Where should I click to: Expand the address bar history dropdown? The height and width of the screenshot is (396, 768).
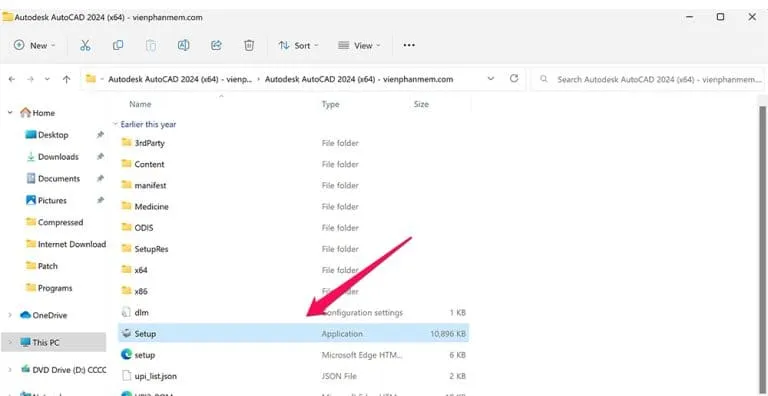pyautogui.click(x=491, y=79)
